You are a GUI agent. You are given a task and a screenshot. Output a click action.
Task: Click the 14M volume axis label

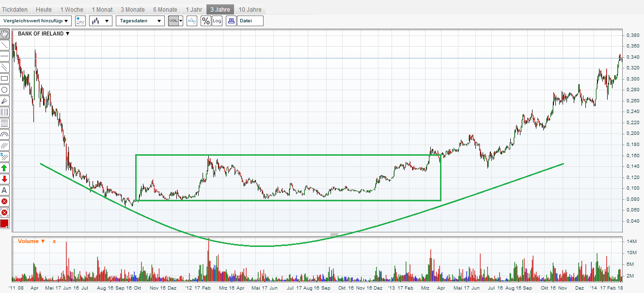631,241
